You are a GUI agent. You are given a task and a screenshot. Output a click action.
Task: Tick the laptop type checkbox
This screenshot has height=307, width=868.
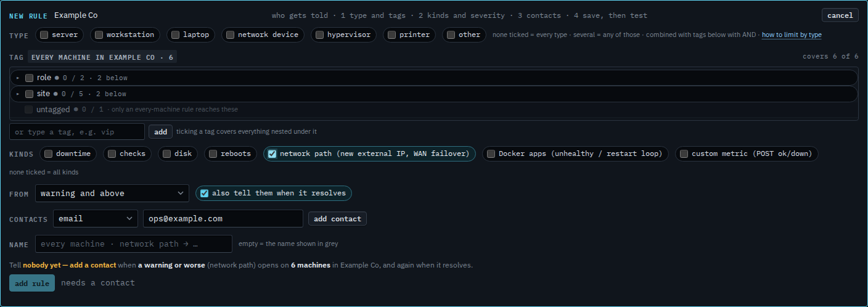[x=175, y=35]
